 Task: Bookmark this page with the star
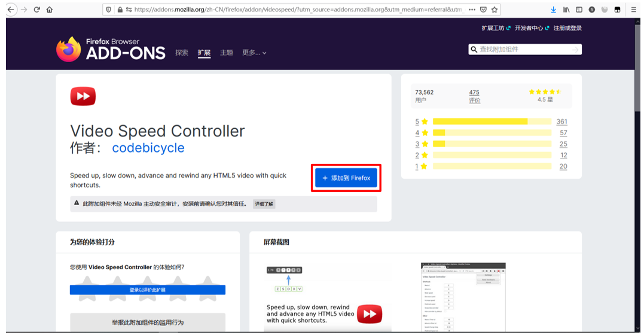pyautogui.click(x=495, y=10)
